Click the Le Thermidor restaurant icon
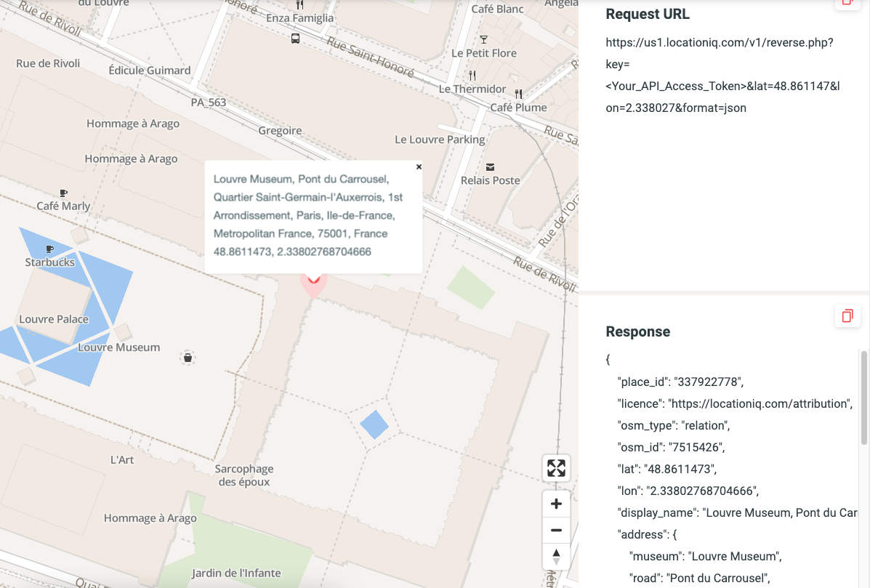 pyautogui.click(x=472, y=75)
